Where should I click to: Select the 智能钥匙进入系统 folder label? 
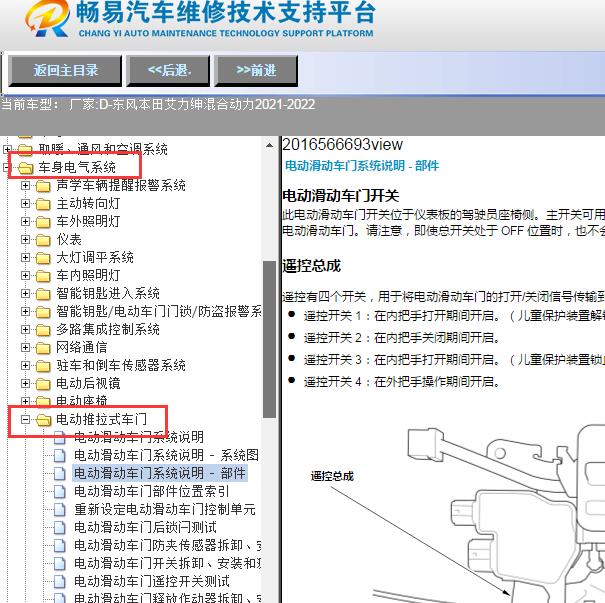108,294
